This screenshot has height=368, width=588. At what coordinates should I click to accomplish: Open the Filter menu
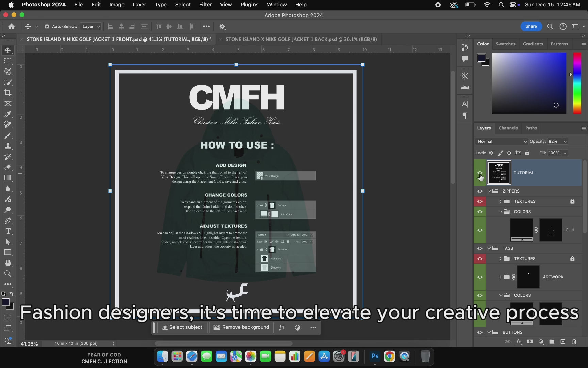point(205,5)
